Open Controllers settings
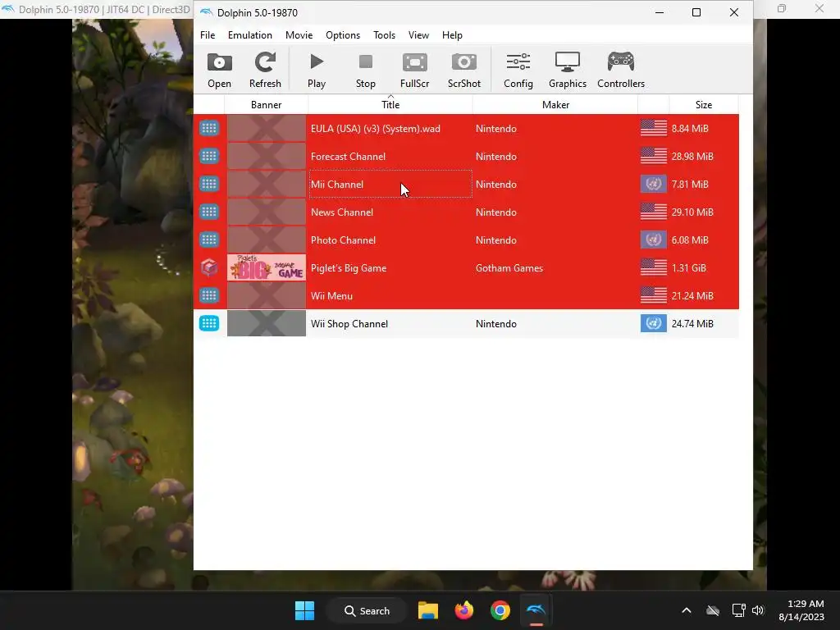This screenshot has height=630, width=840. [x=621, y=71]
